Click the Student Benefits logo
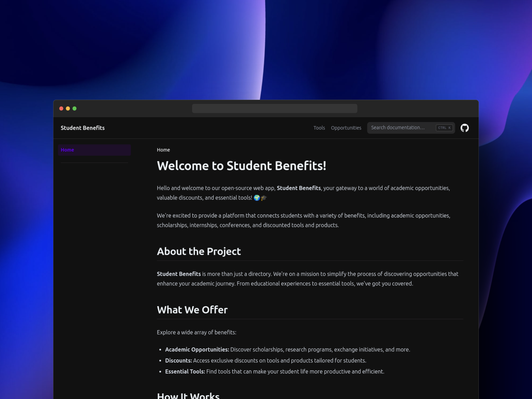This screenshot has width=532, height=399. pos(83,128)
